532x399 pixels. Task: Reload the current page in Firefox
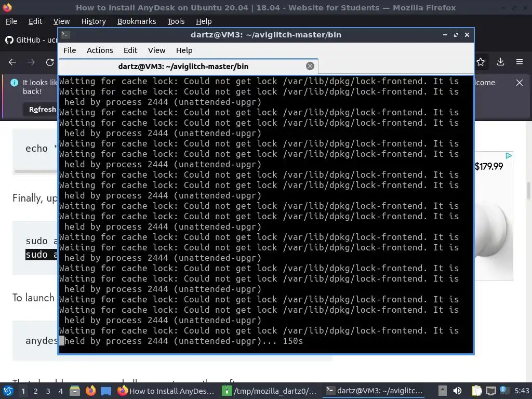[x=50, y=62]
